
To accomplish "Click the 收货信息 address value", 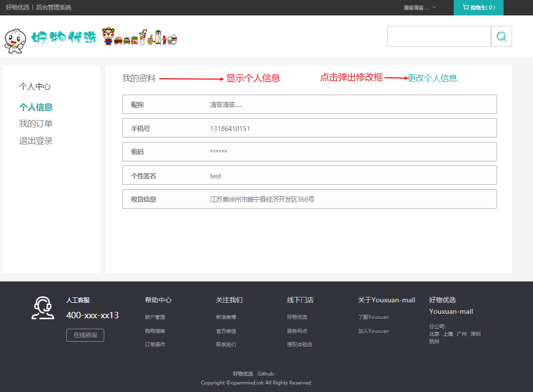I will tap(262, 199).
